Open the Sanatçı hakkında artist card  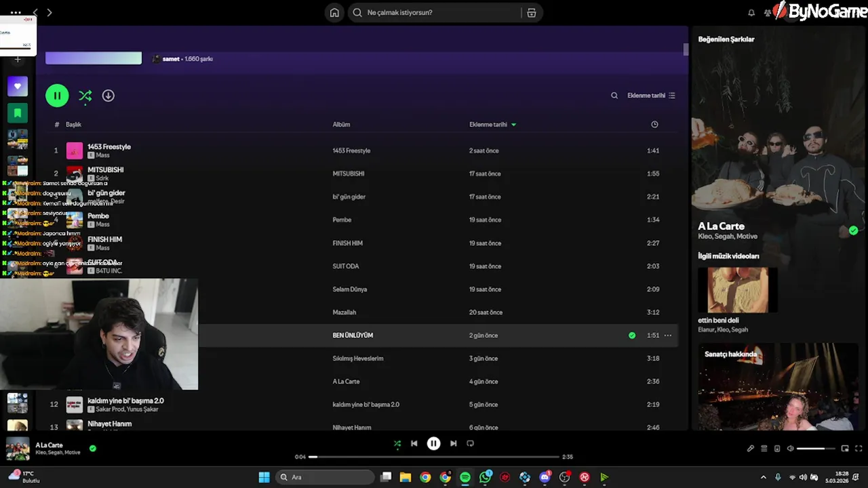pos(778,386)
